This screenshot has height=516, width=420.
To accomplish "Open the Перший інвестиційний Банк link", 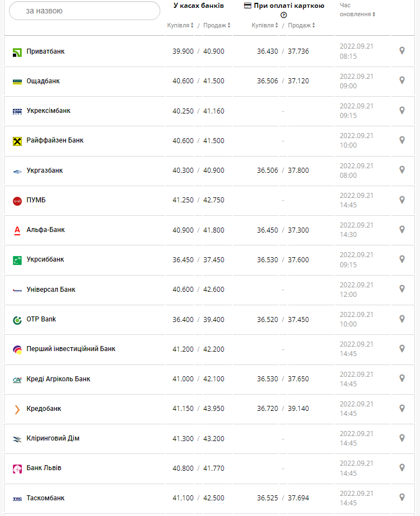I will tap(71, 349).
